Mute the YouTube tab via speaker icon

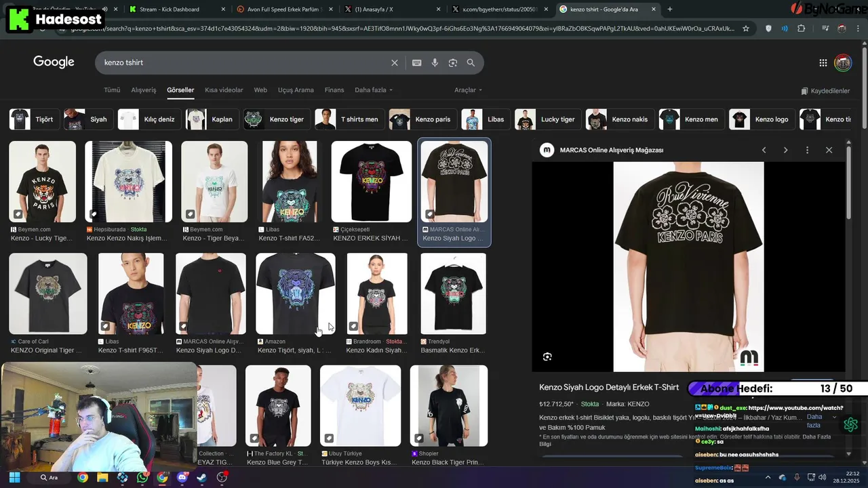[104, 9]
